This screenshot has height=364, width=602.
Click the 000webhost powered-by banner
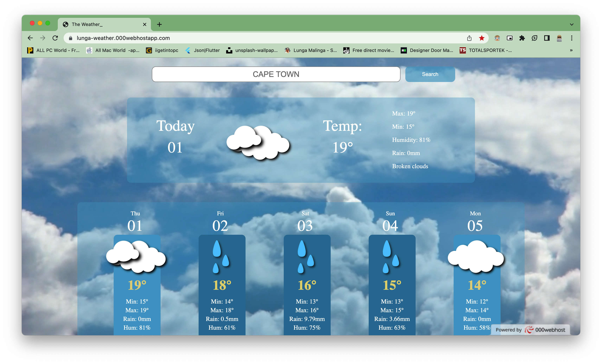pyautogui.click(x=530, y=330)
